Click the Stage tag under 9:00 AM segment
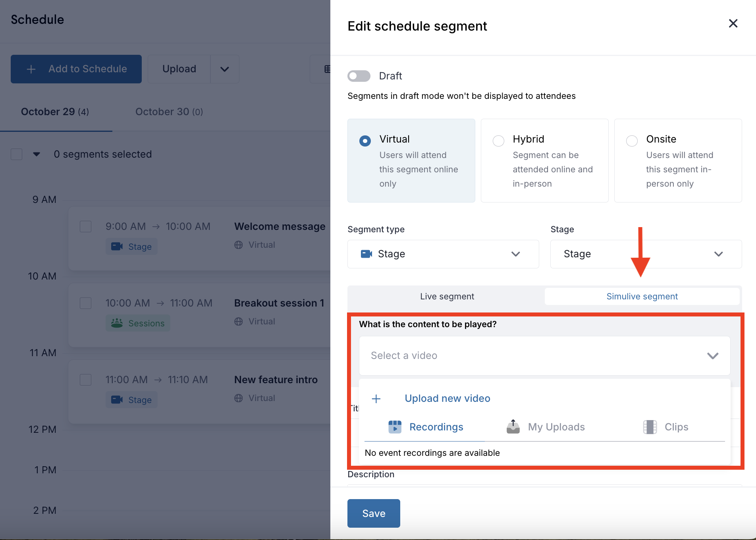 (x=131, y=247)
